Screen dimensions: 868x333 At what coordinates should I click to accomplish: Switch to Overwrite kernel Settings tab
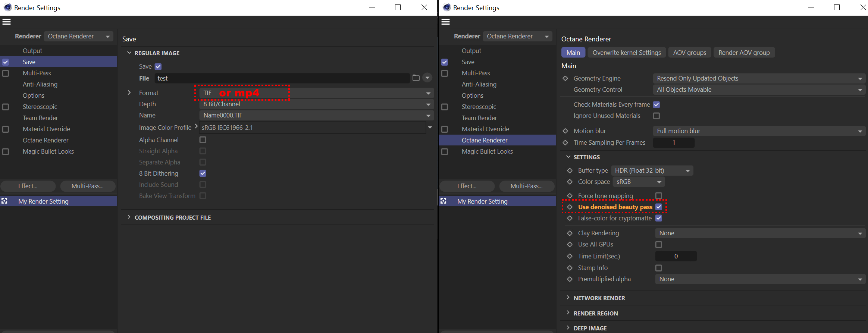point(627,53)
